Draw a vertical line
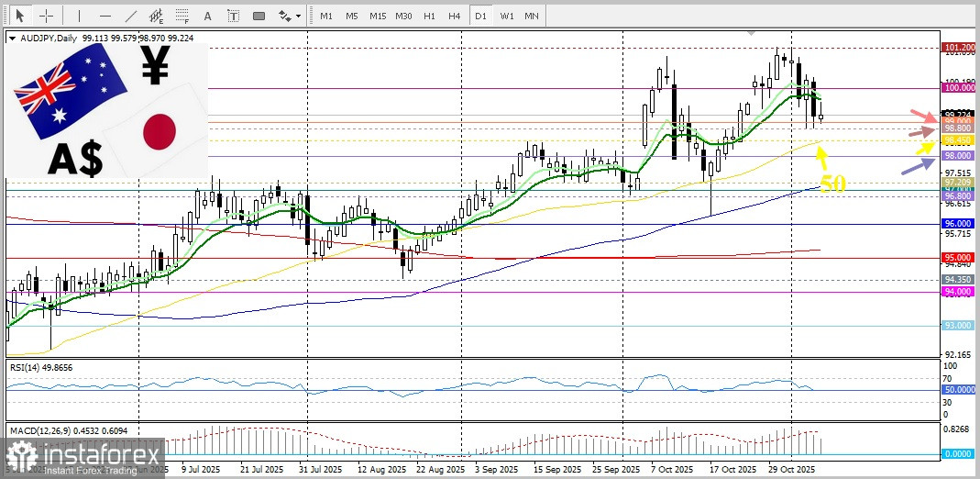The width and height of the screenshot is (980, 479). click(x=79, y=16)
